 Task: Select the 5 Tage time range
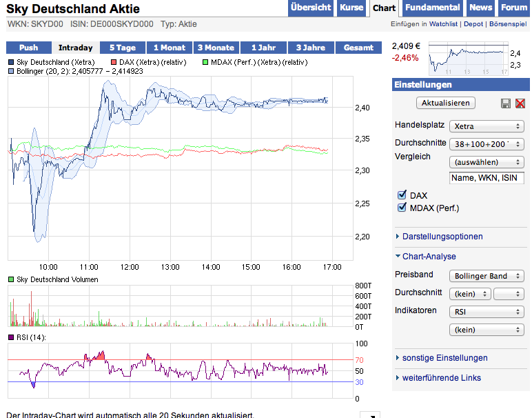123,48
